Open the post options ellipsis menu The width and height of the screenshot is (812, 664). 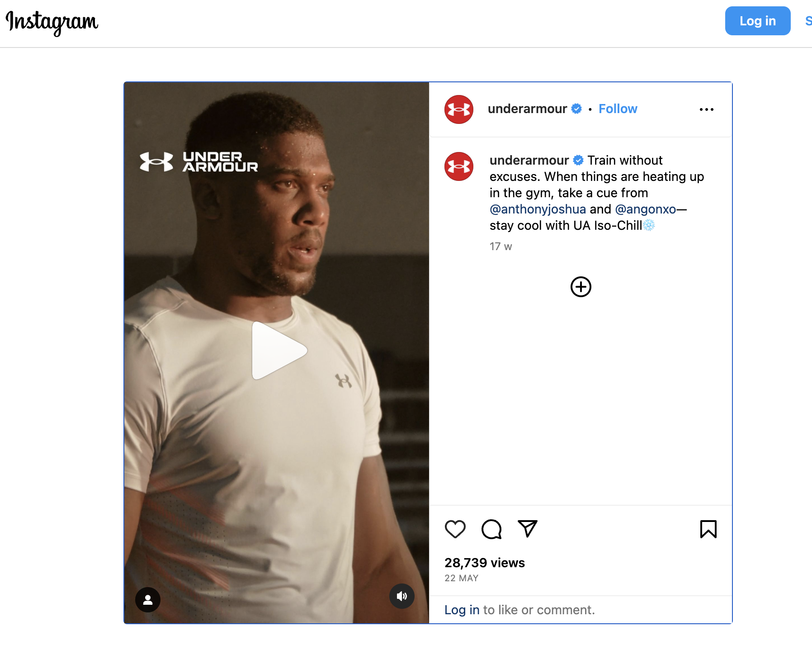click(x=707, y=109)
